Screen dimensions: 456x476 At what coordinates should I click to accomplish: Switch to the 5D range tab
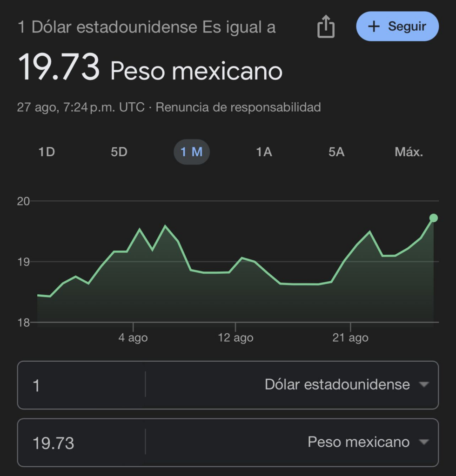[x=119, y=152]
